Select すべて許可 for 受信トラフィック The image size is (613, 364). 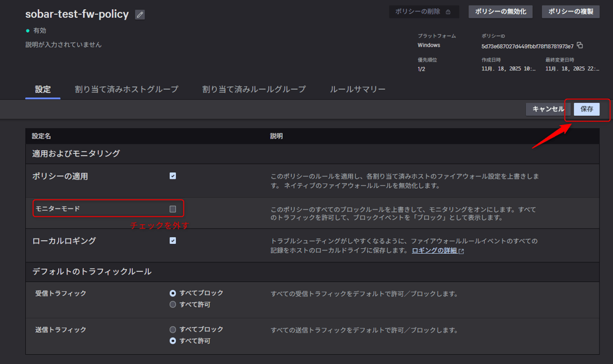tap(173, 304)
